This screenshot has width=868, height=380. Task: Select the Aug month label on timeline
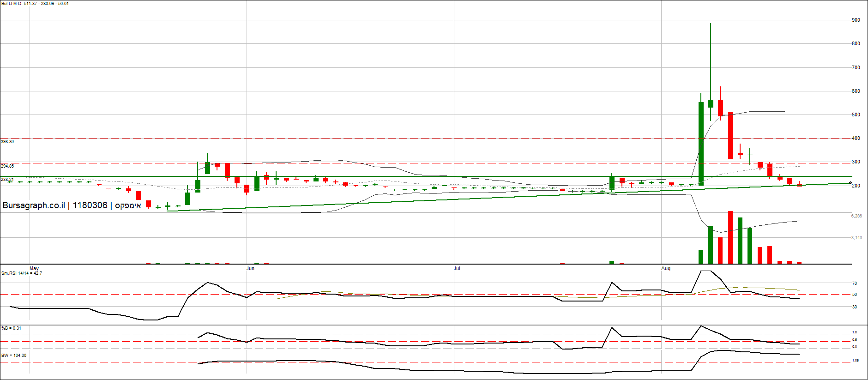(666, 268)
